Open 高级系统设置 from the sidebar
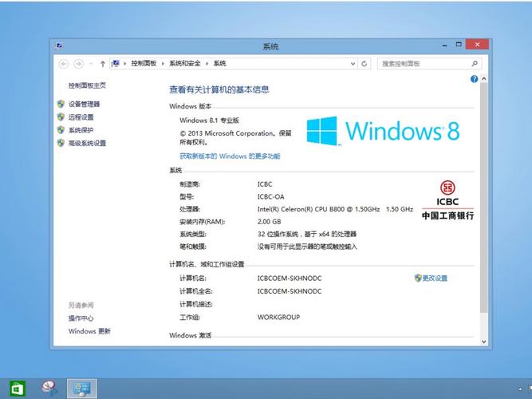Screen dimensions: 532x399 point(87,143)
